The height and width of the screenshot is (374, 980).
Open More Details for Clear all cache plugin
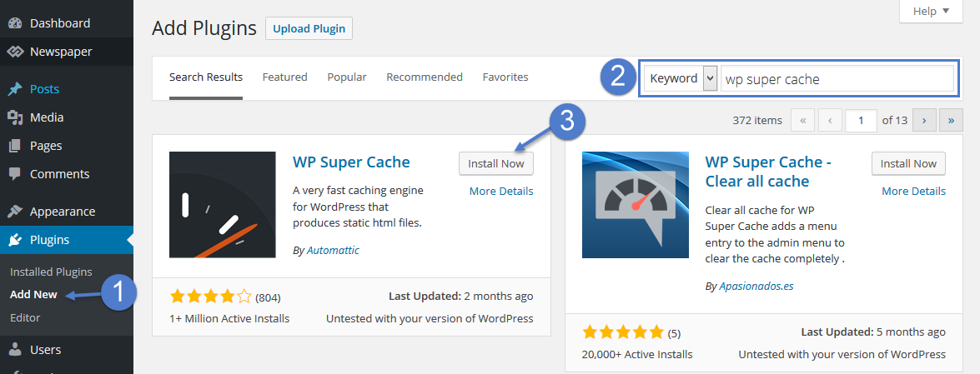coord(914,191)
